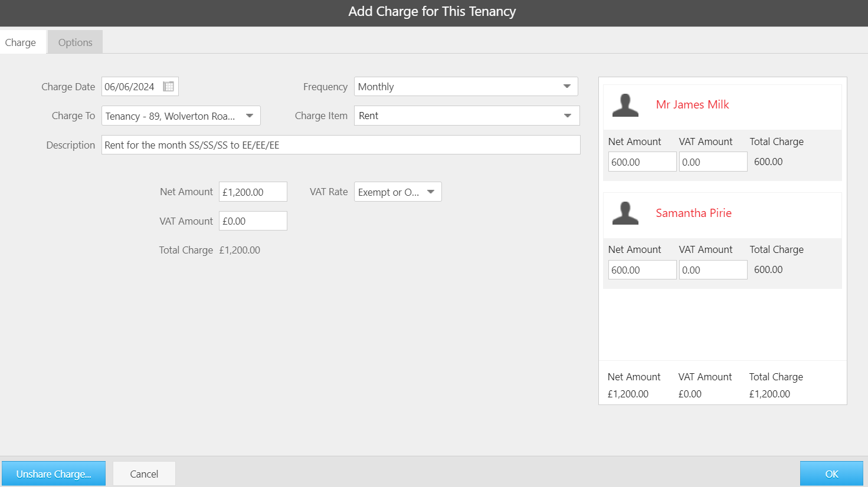868x487 pixels.
Task: Click the summary VAT Amount £0.00
Action: [x=690, y=394]
